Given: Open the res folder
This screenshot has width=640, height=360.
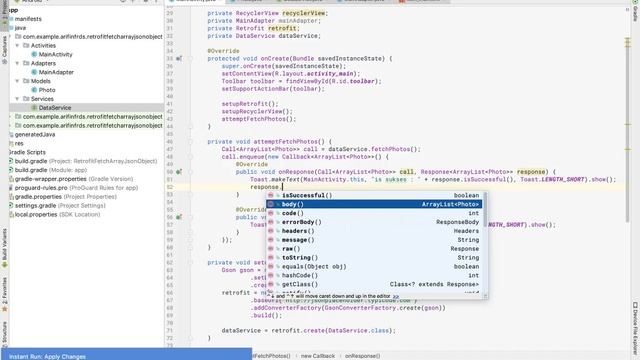Looking at the screenshot, I should [x=19, y=143].
